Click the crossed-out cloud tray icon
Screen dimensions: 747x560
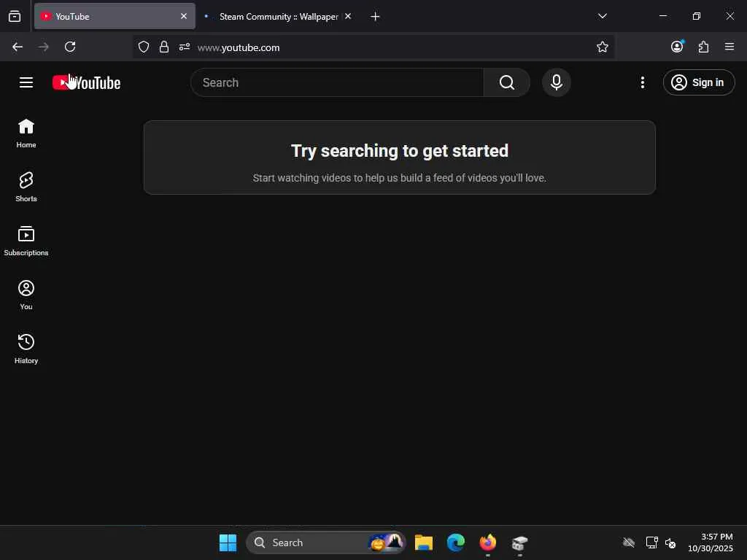(629, 542)
